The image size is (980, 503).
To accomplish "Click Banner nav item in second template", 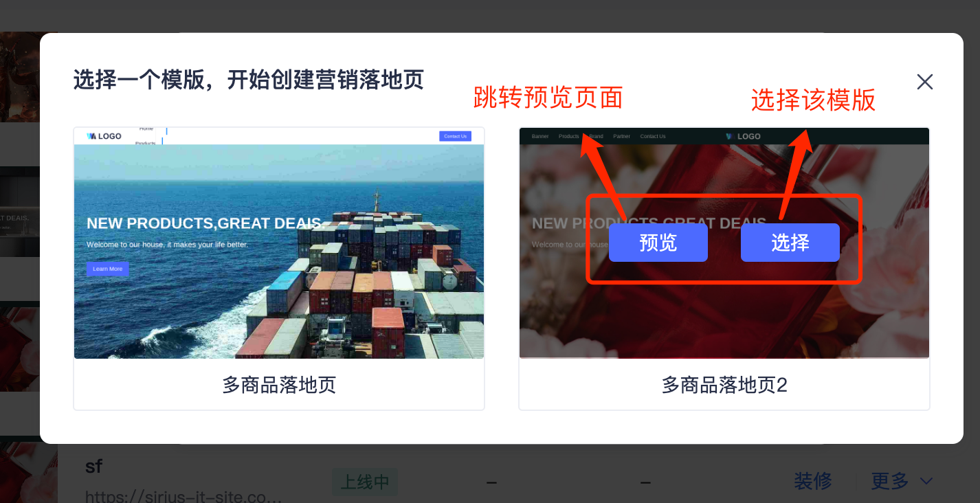I will (540, 136).
